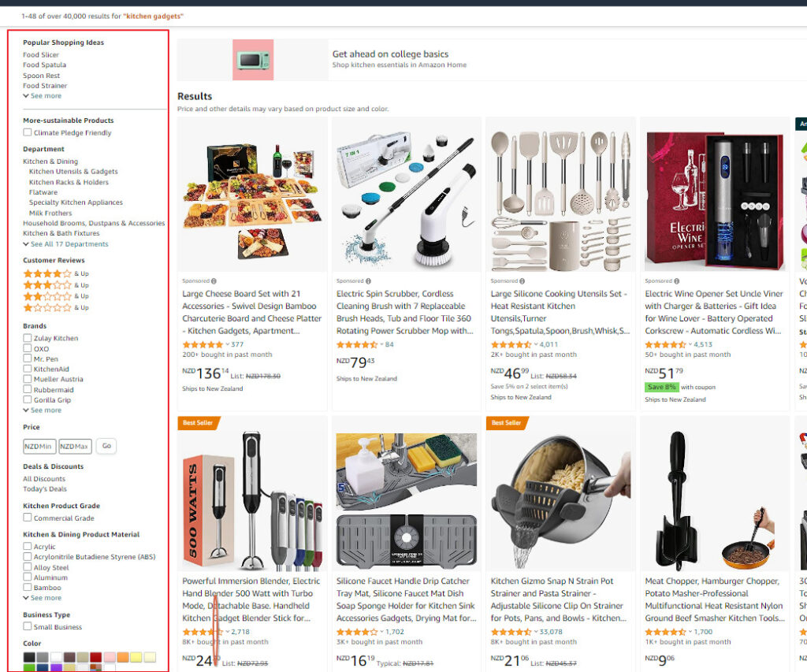The width and height of the screenshot is (807, 672).
Task: Click info icon beside Electric Wine Opener's Sponsored label
Action: coord(677,281)
